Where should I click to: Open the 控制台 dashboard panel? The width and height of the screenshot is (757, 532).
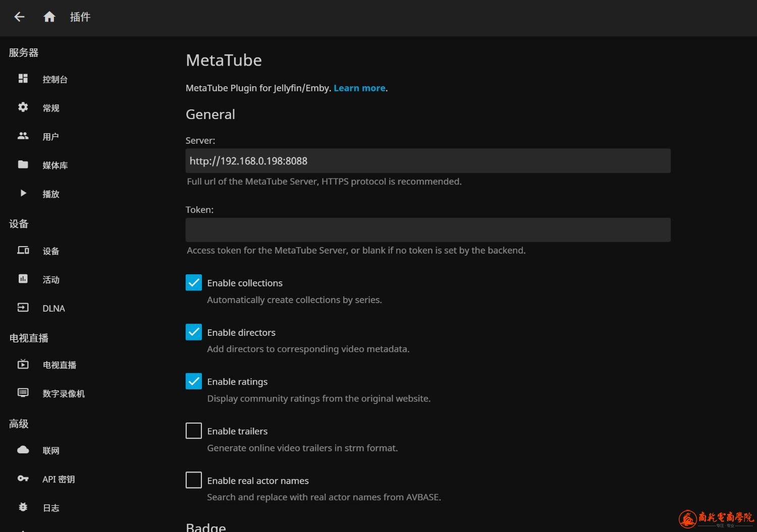click(x=55, y=79)
